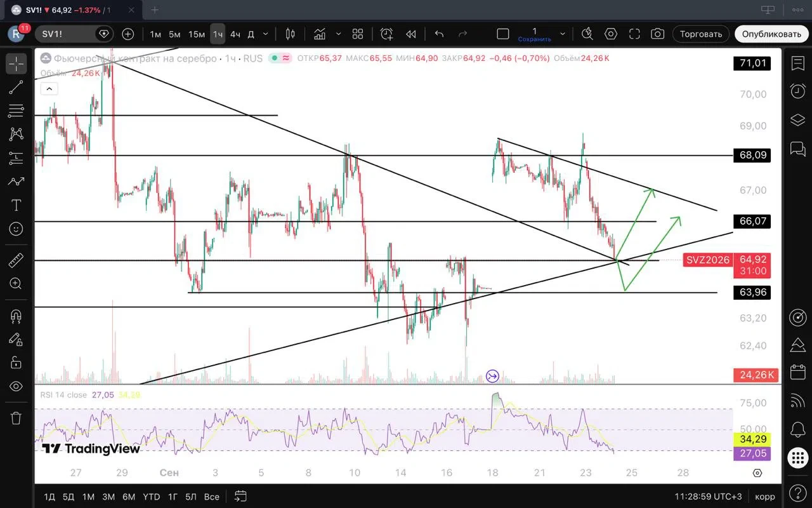Open the indicators panel icon
This screenshot has width=812, height=508.
click(x=320, y=34)
